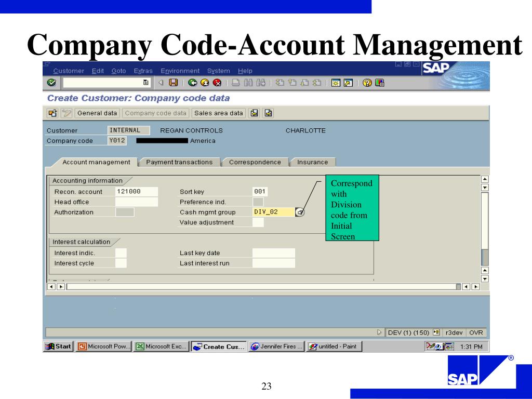This screenshot has width=532, height=399.
Task: Open the status bar system selection icon
Action: click(436, 332)
